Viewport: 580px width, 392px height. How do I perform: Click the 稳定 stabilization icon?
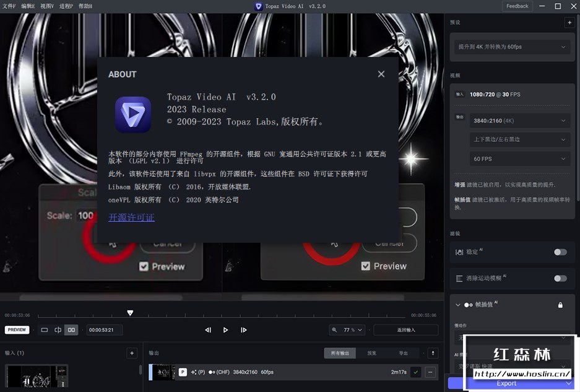459,252
